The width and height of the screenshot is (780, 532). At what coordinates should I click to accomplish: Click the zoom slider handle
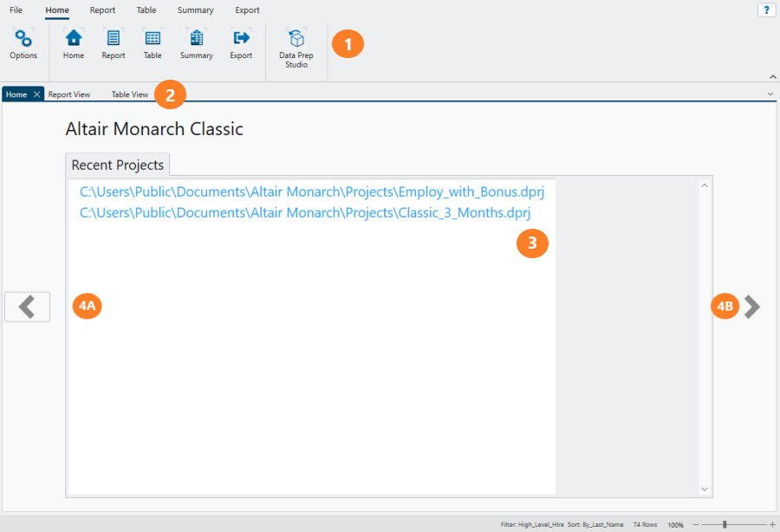click(725, 524)
